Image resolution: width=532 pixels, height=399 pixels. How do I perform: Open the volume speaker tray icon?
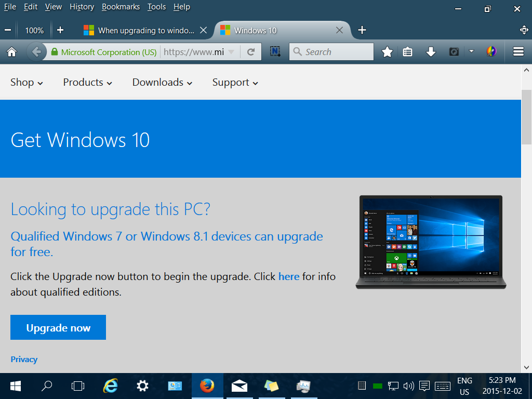point(408,386)
